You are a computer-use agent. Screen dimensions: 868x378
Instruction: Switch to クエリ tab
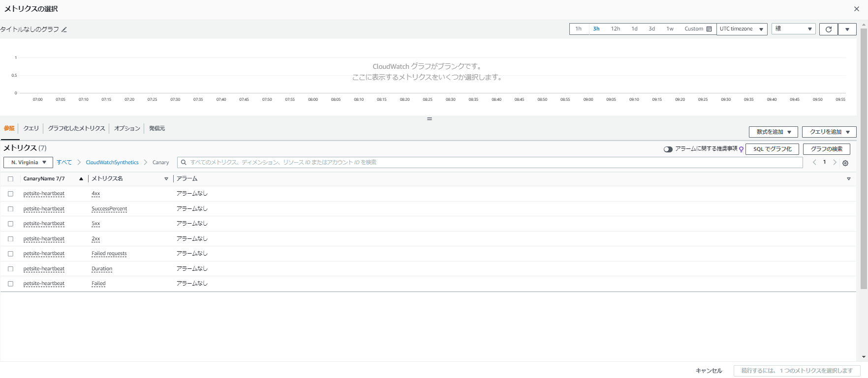[31, 128]
